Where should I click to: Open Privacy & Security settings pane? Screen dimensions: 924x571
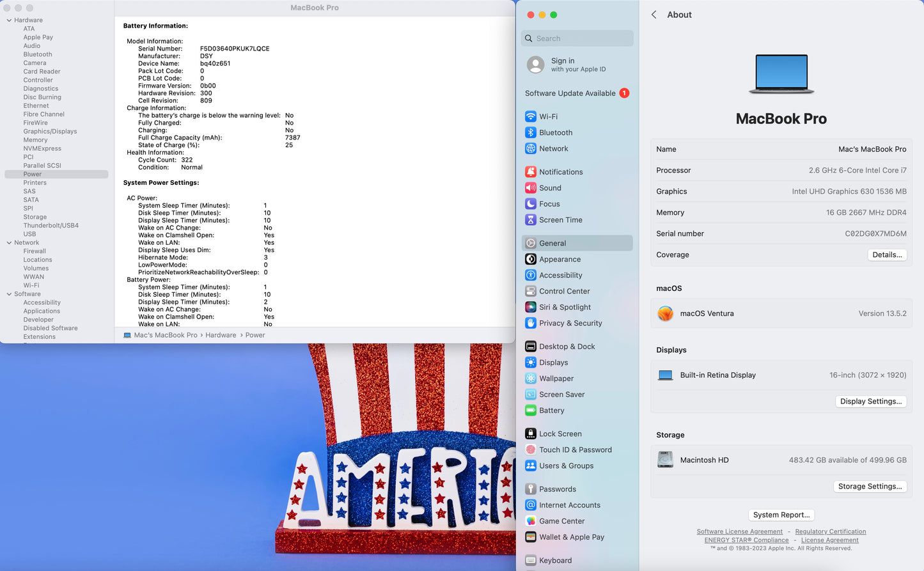click(570, 324)
